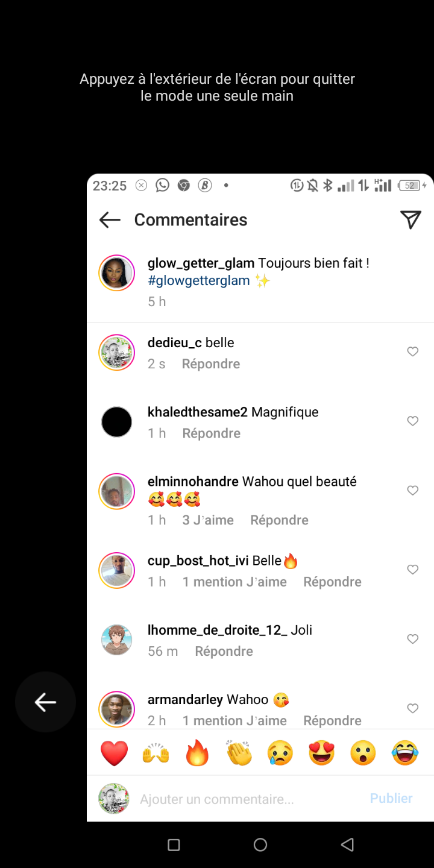
Task: Open the #glowgetterglam hashtag
Action: 199,281
